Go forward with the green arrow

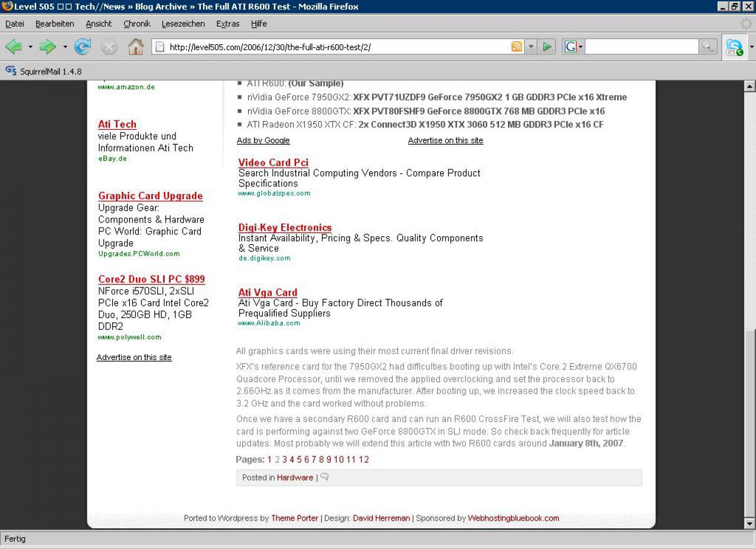(x=48, y=47)
